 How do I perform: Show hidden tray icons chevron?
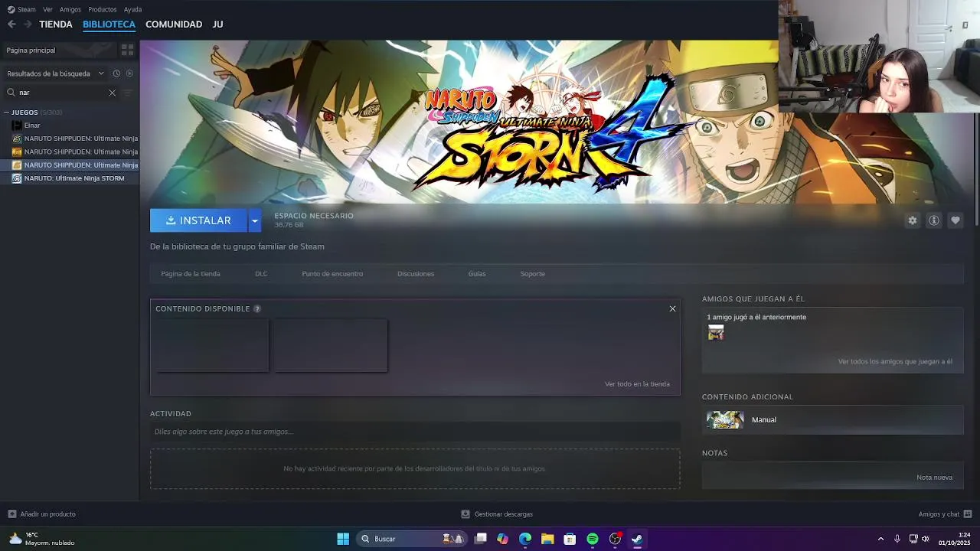(880, 539)
